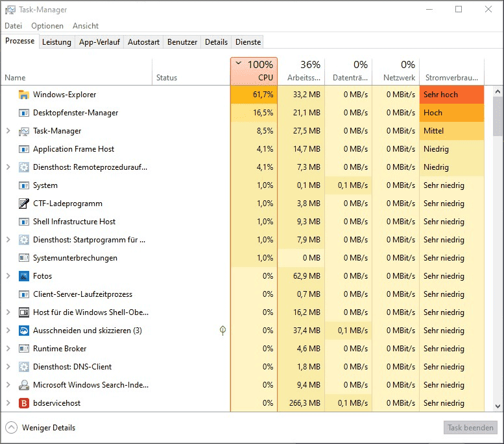
Task: Open the Optionen menu
Action: click(47, 26)
